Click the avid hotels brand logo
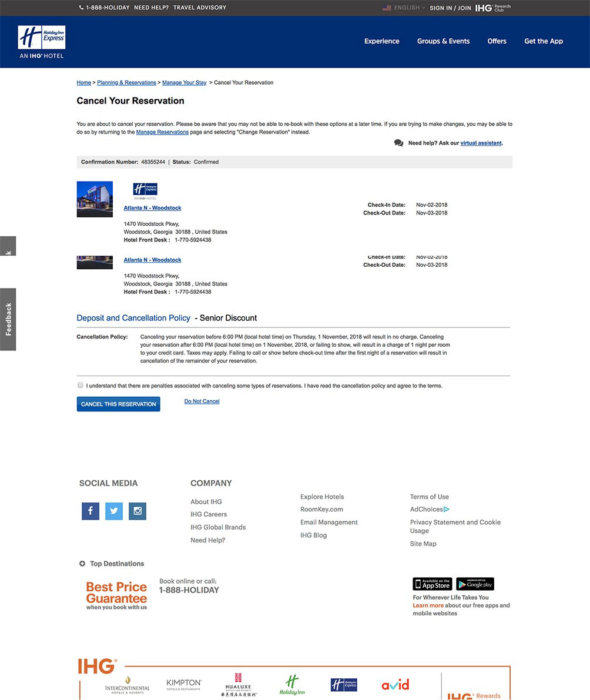 pos(395,684)
